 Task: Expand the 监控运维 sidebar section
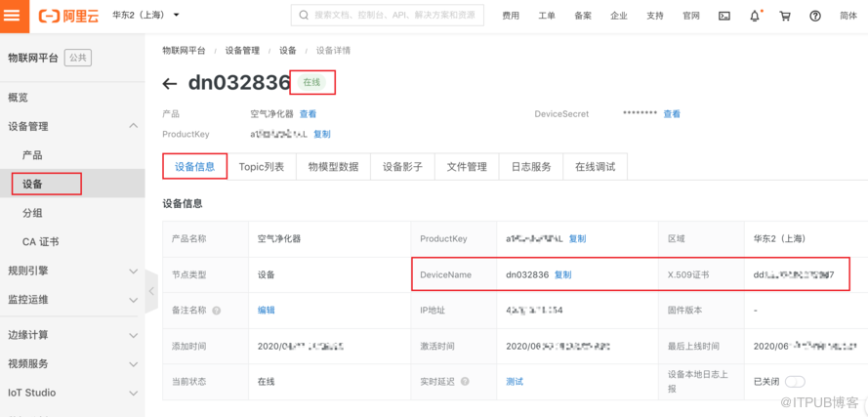[x=133, y=300]
